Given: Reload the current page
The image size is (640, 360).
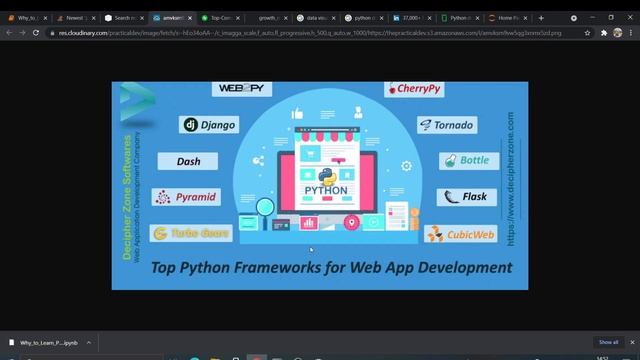Looking at the screenshot, I should pyautogui.click(x=36, y=33).
